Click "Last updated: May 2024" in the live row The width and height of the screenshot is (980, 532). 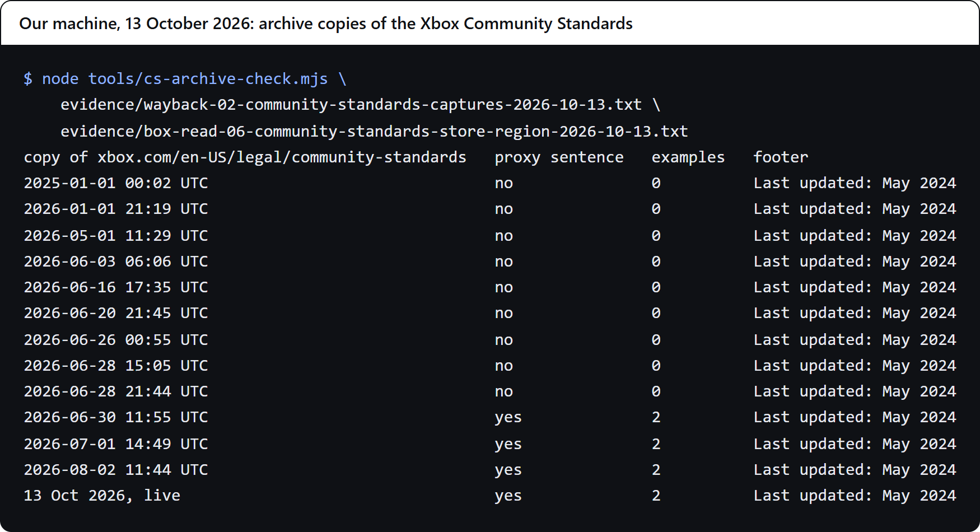[855, 496]
